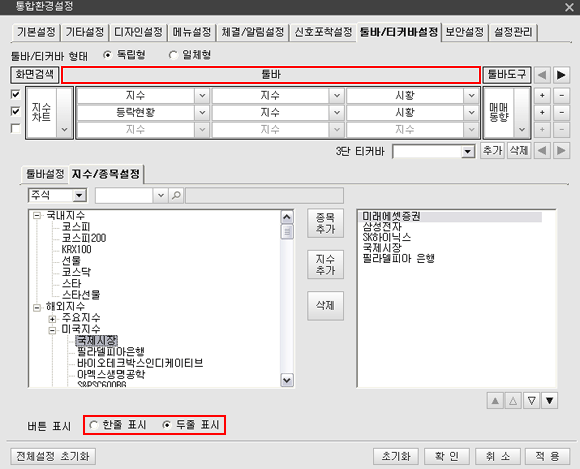This screenshot has height=469, width=580.
Task: Enable the third ticker bar row checkbox
Action: pyautogui.click(x=16, y=129)
